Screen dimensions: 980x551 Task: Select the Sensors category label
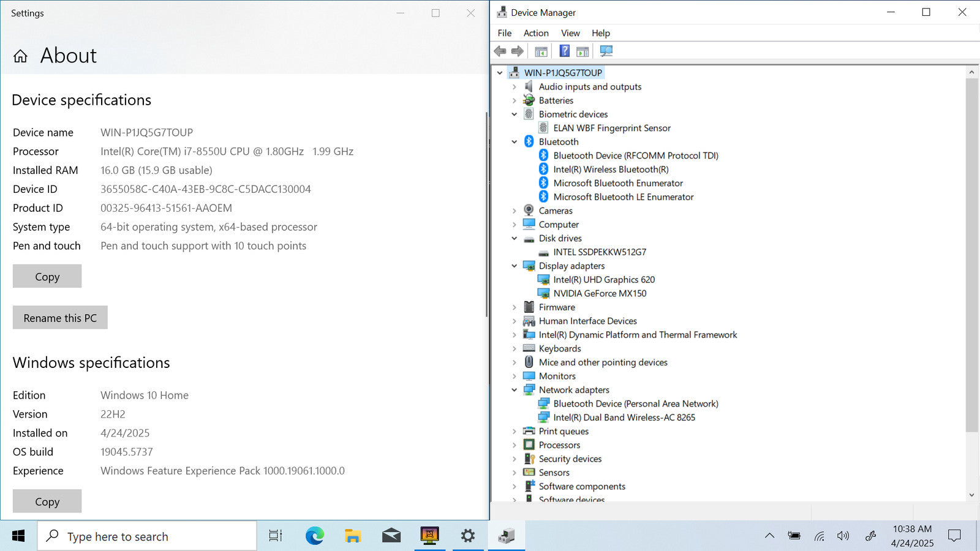(554, 473)
